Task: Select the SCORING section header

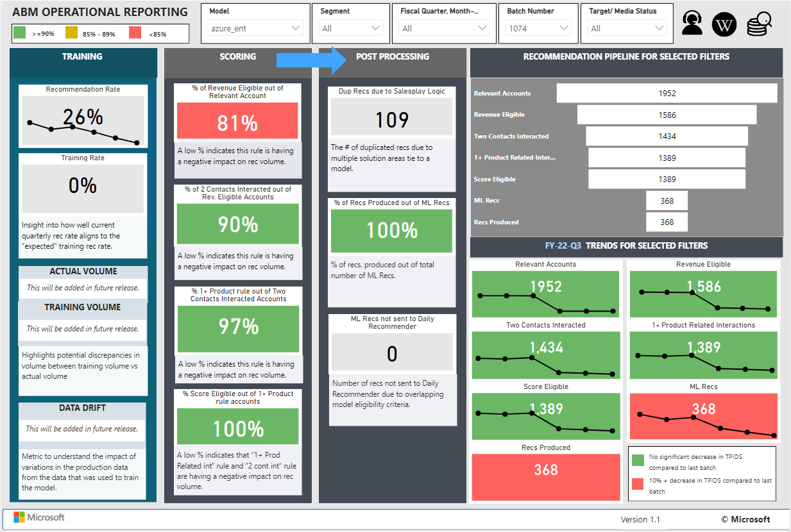Action: [x=237, y=56]
